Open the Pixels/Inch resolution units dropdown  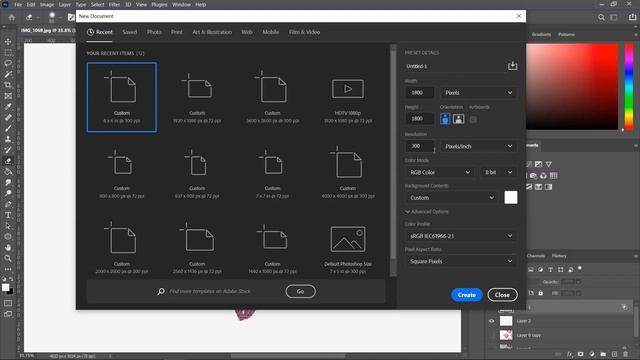coord(478,146)
